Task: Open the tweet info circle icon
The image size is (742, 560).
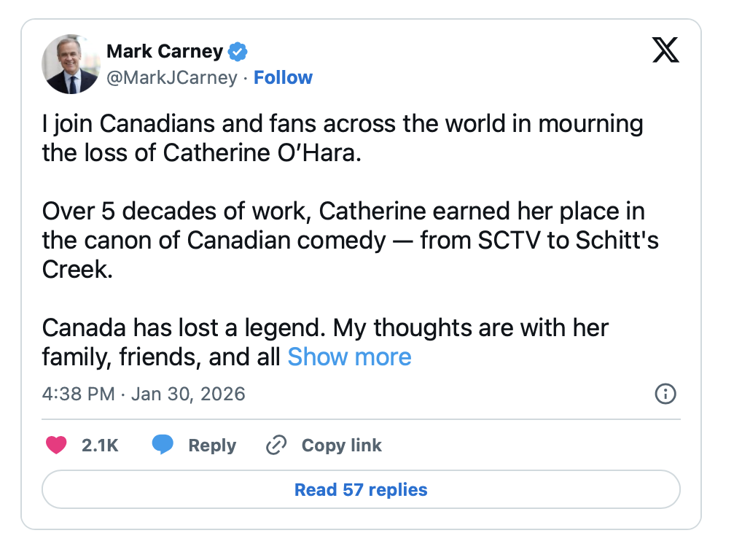Action: click(x=665, y=394)
